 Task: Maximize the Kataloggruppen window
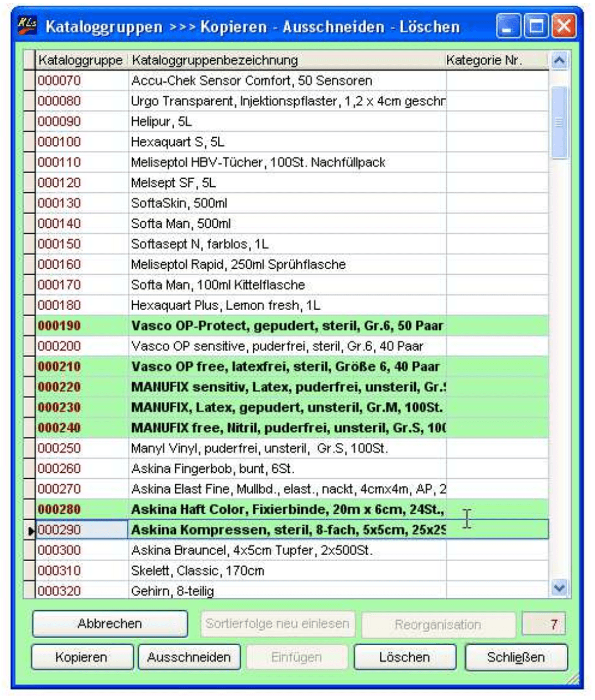point(536,27)
